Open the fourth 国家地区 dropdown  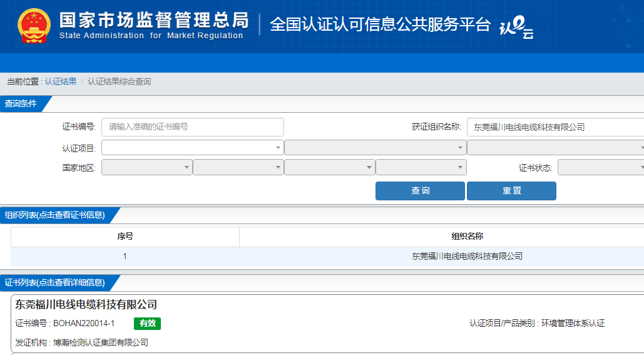coord(421,167)
